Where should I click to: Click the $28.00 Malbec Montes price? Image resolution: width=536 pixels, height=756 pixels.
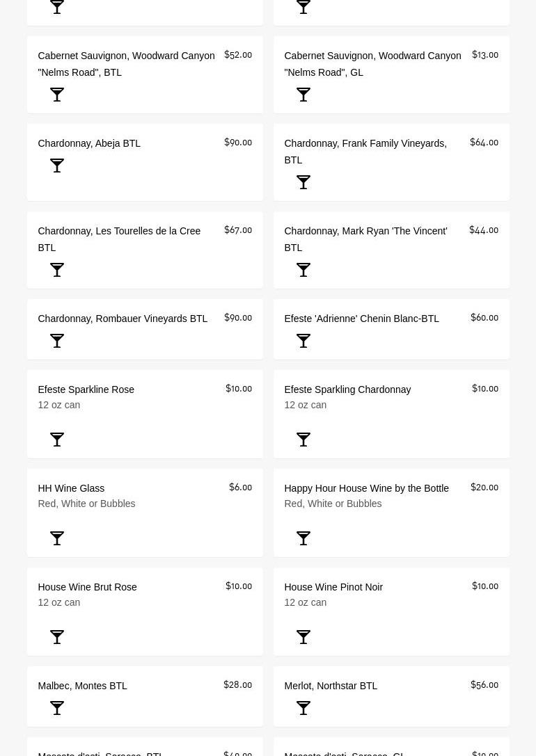[x=237, y=685]
